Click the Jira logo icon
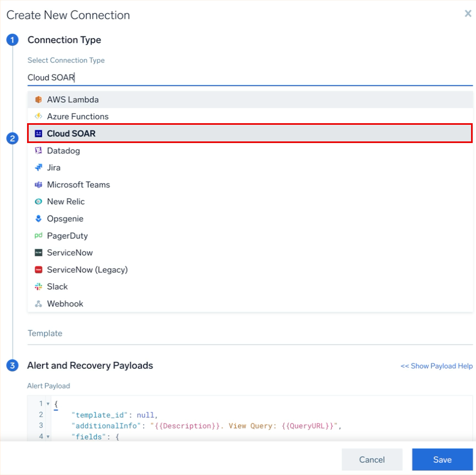The image size is (476, 475). coord(38,168)
